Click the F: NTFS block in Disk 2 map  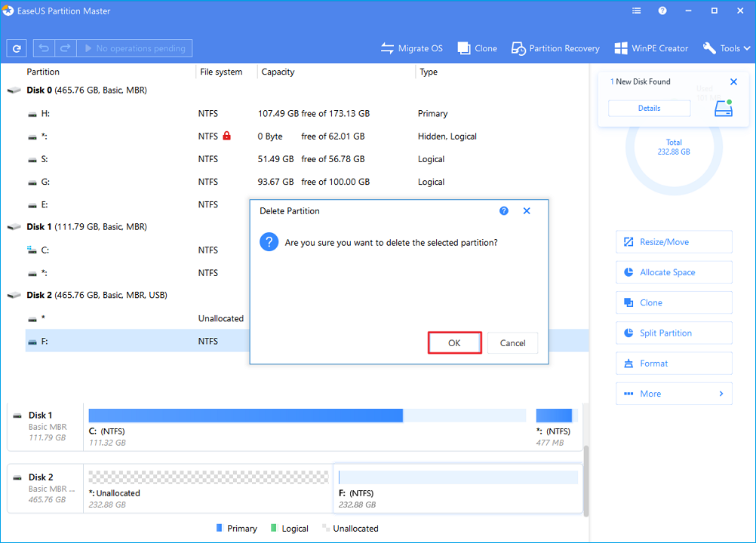pos(457,489)
